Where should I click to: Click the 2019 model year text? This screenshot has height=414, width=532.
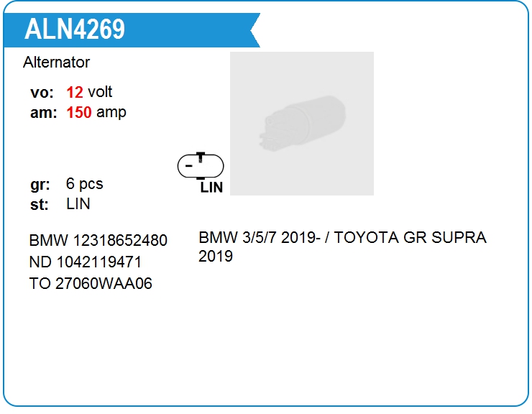(x=216, y=256)
